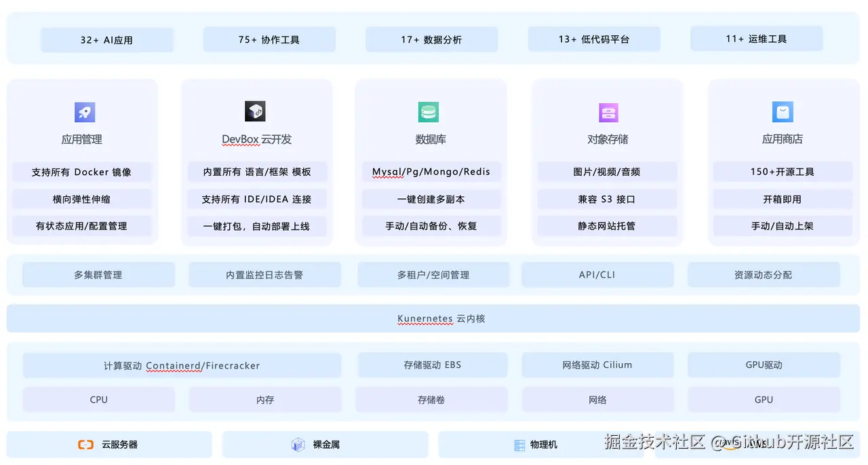The width and height of the screenshot is (868, 465).
Task: Click the 物理机 label
Action: 544,445
